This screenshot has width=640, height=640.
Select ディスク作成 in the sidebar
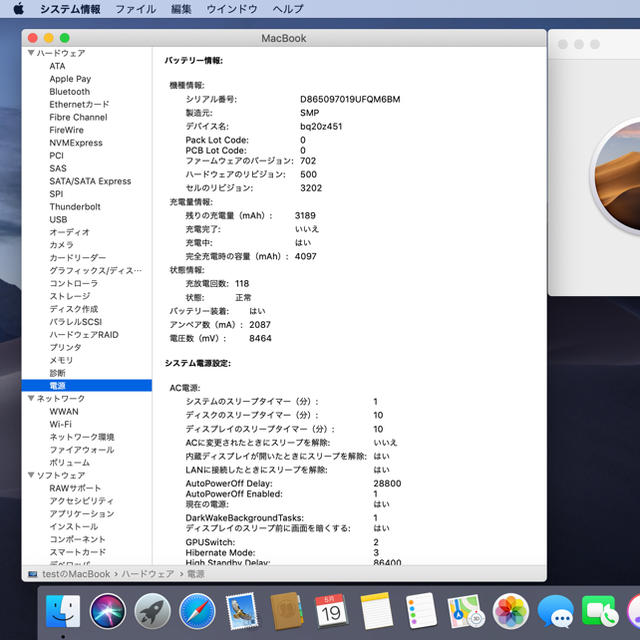coord(74,309)
